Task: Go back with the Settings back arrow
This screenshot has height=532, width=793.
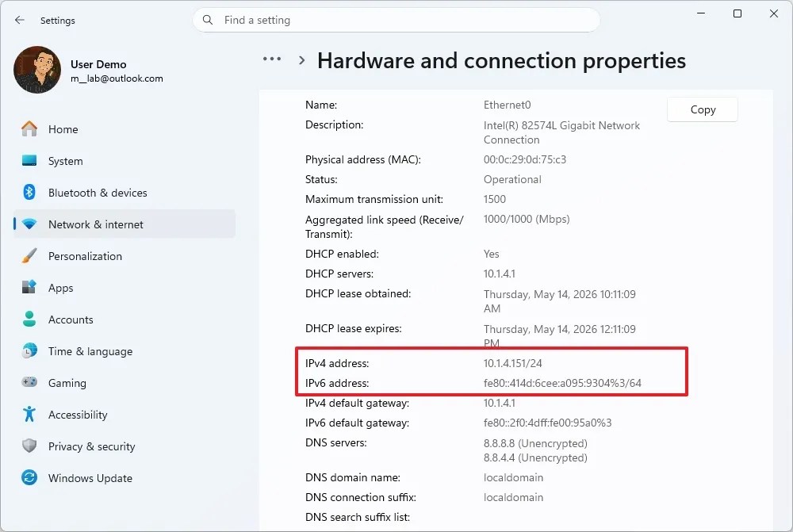Action: point(20,21)
